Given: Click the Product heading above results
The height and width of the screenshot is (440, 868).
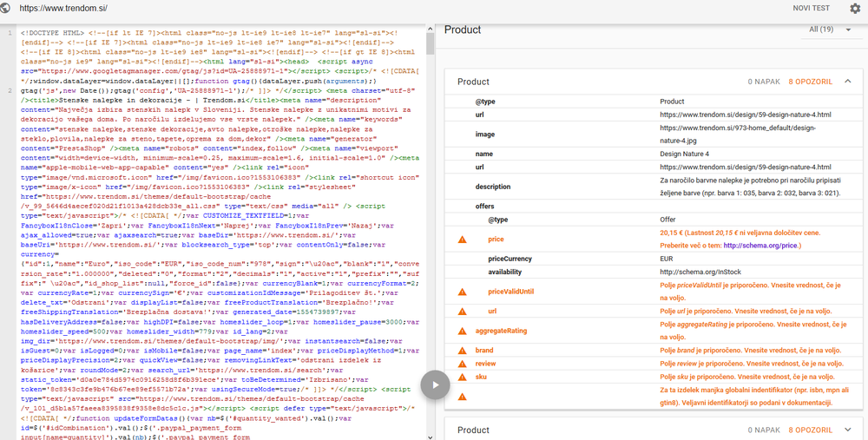Looking at the screenshot, I should [x=463, y=30].
